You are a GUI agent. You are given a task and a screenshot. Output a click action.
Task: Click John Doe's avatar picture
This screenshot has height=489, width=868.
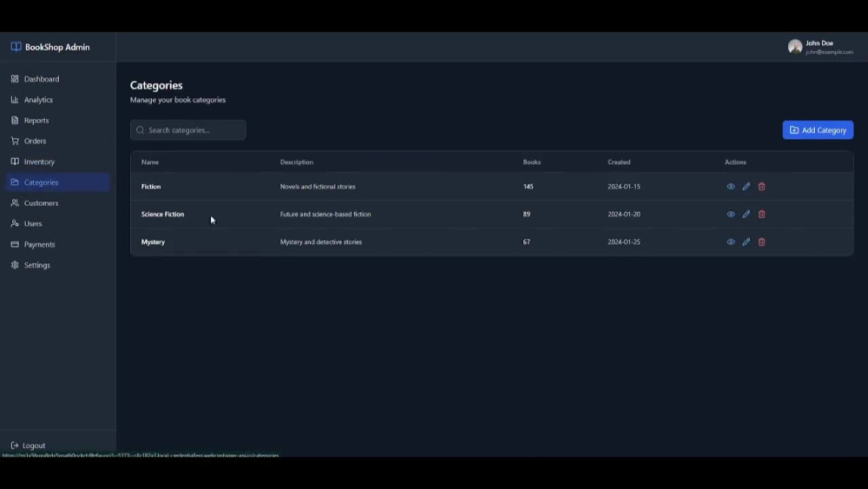(x=795, y=47)
